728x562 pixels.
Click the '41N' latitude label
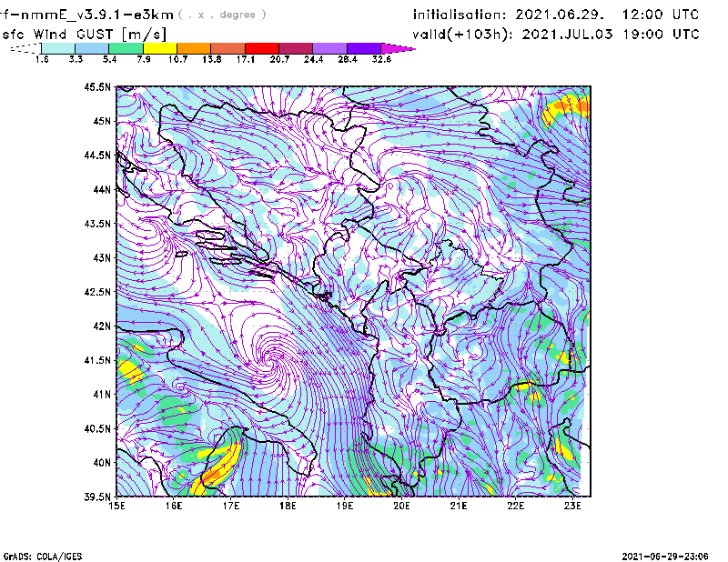click(x=102, y=394)
